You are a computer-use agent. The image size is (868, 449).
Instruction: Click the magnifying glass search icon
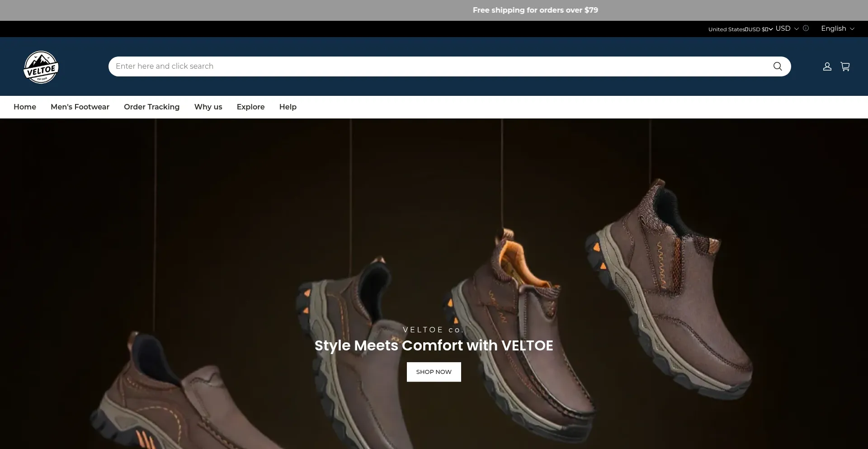coord(778,66)
